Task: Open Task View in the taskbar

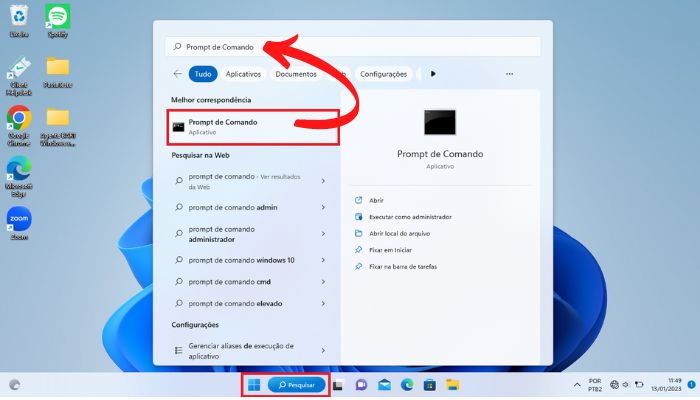Action: (x=338, y=385)
